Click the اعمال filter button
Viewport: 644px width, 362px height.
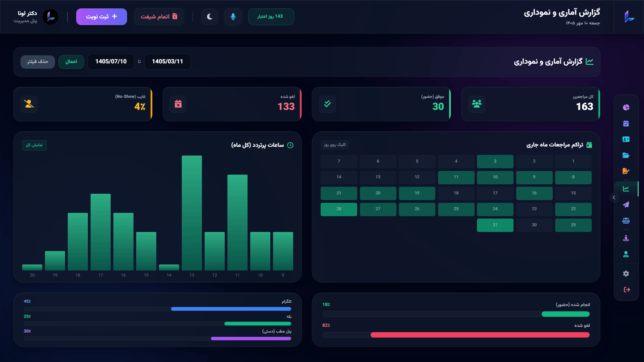pos(71,62)
